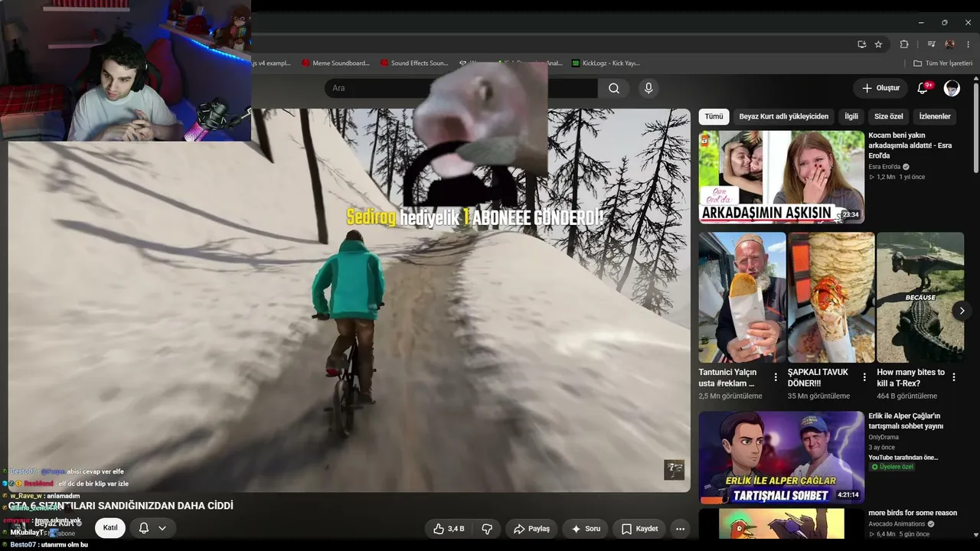The height and width of the screenshot is (551, 980).
Task: Select the İzlenenler filter chip
Action: (x=935, y=116)
